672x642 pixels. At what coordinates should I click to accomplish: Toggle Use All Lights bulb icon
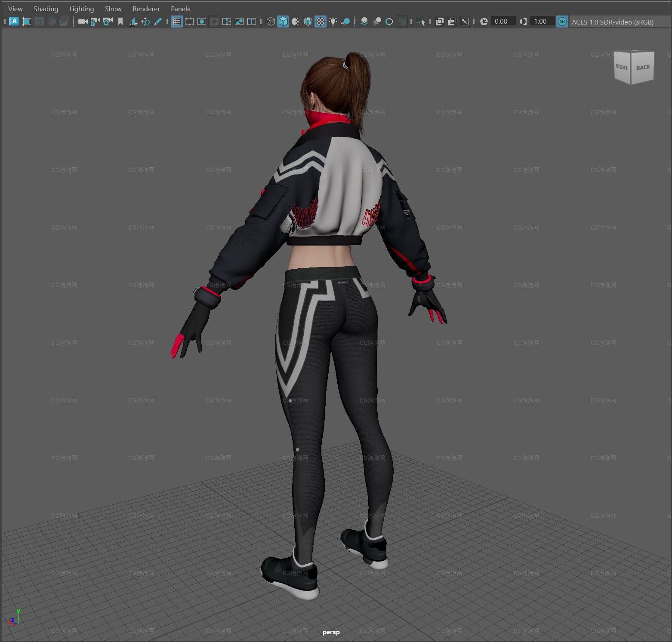333,21
